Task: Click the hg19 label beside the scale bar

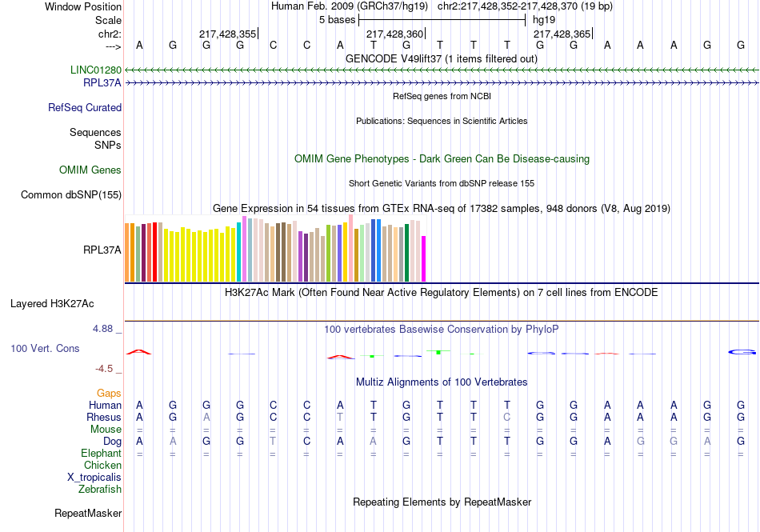Action: [x=544, y=20]
